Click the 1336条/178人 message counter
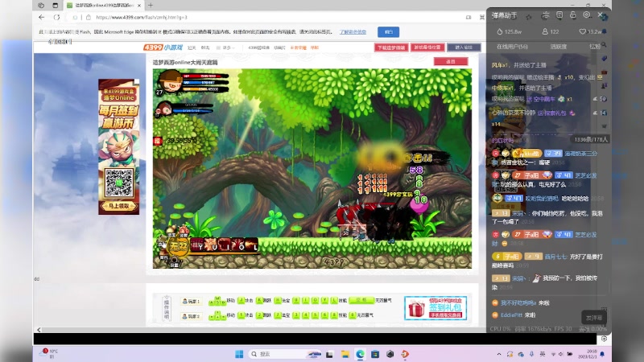 click(x=591, y=139)
